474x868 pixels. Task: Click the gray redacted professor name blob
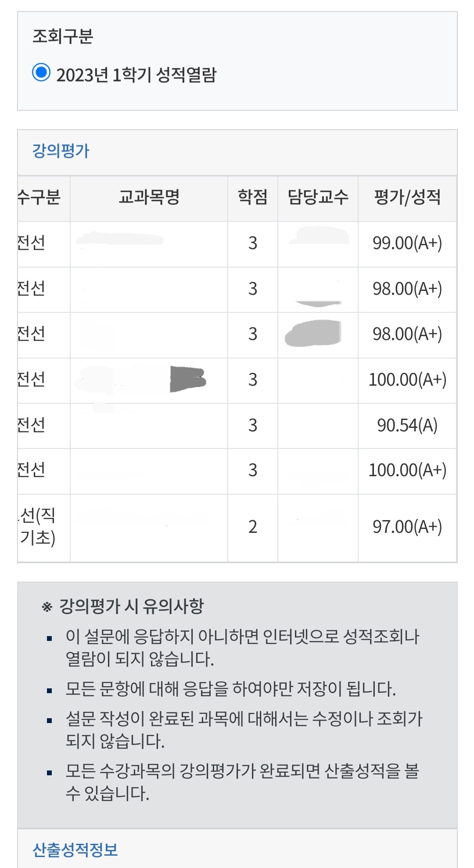click(313, 333)
